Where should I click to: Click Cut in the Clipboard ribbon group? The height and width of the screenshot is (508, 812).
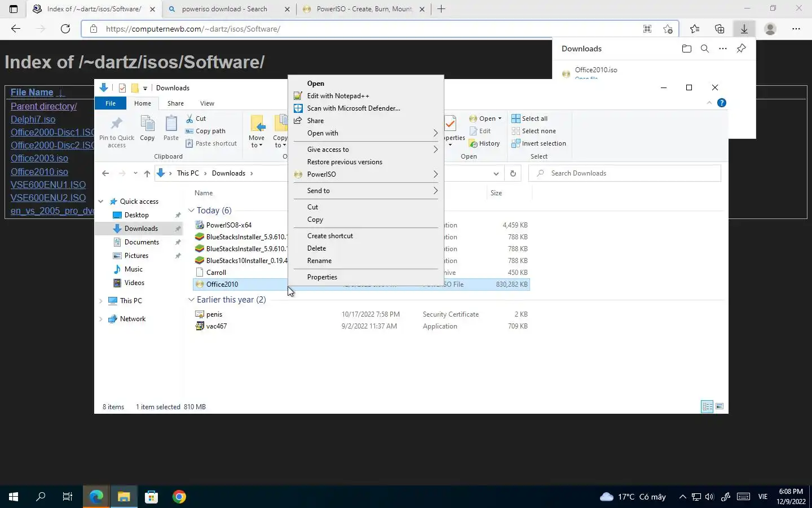click(x=196, y=119)
